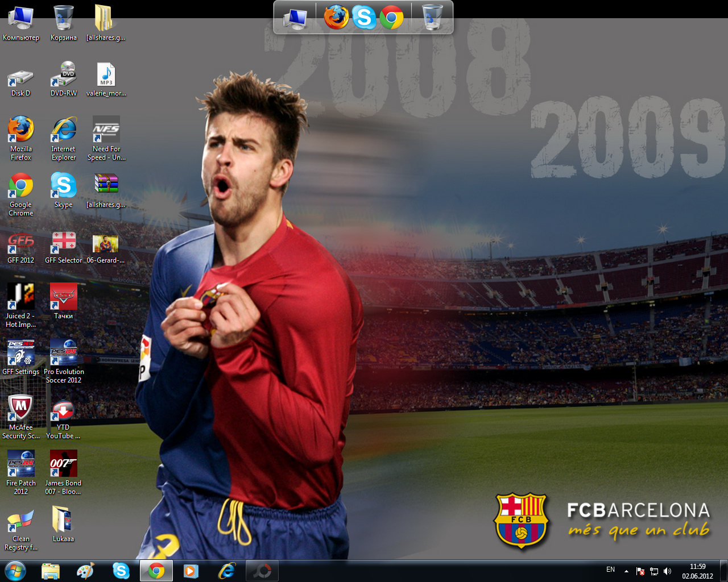Screen dimensions: 728x582
Task: Select the DVD-RW drive shortcut
Action: tap(64, 79)
